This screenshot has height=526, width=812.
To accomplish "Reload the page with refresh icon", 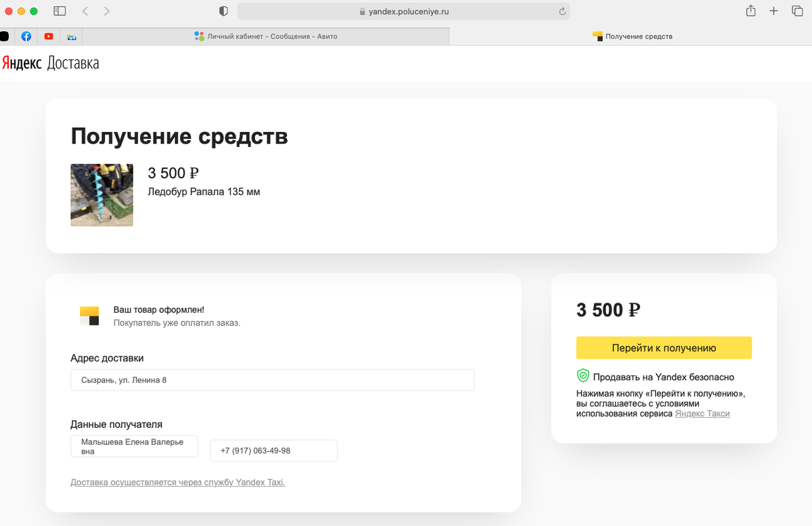I will tap(562, 12).
